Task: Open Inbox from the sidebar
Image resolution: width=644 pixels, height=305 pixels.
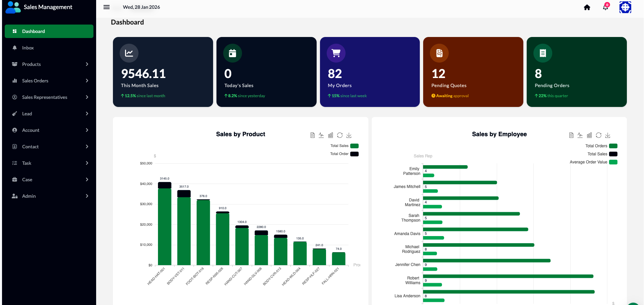Action: click(28, 48)
